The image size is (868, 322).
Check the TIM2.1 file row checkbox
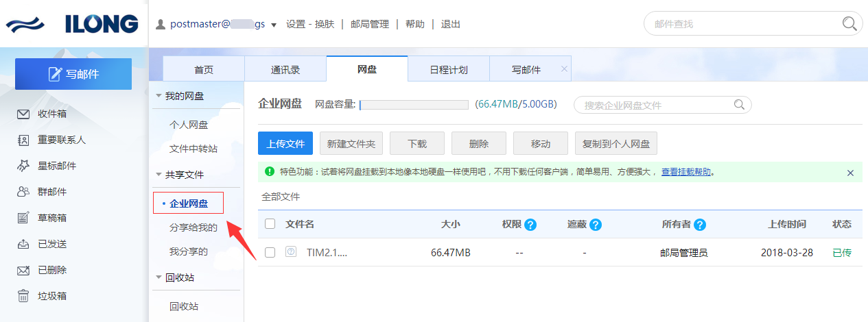pyautogui.click(x=270, y=252)
